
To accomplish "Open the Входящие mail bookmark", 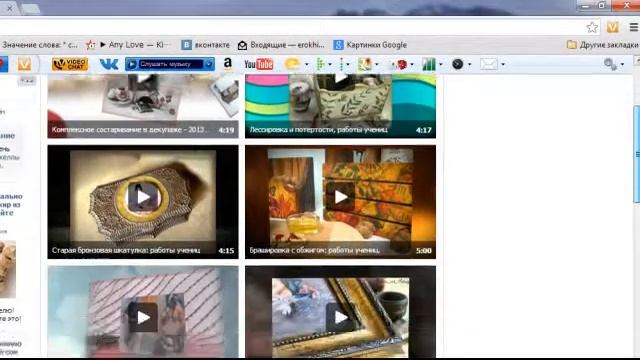I will (x=281, y=45).
